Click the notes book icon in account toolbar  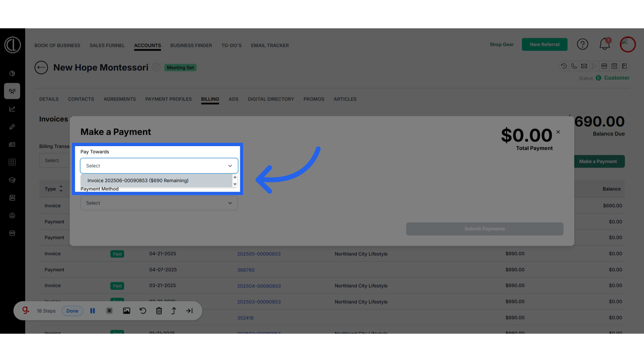(624, 66)
